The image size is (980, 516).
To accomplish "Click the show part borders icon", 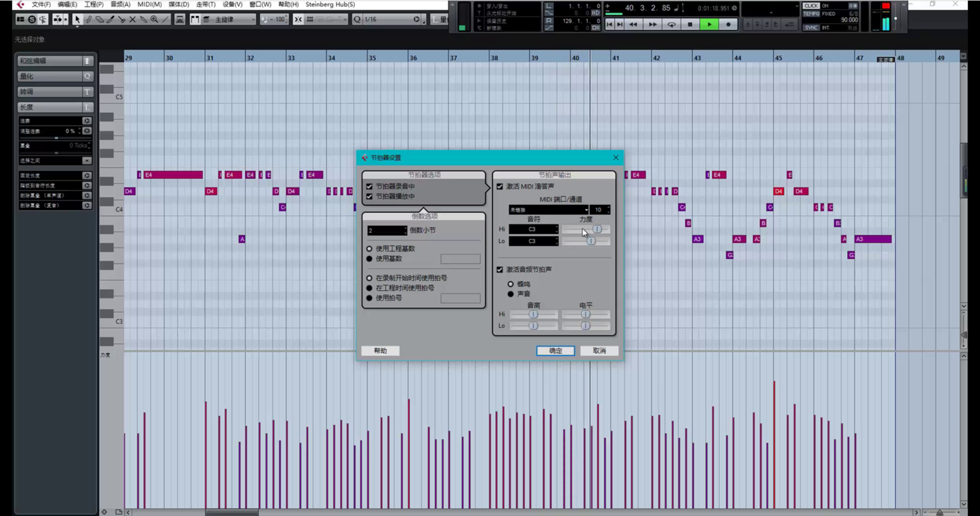I will click(x=195, y=19).
